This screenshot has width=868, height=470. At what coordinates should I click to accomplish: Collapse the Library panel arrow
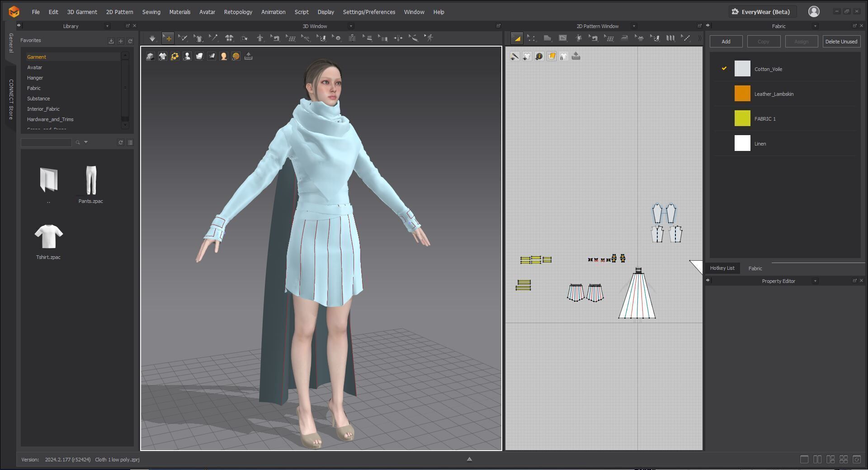point(19,26)
